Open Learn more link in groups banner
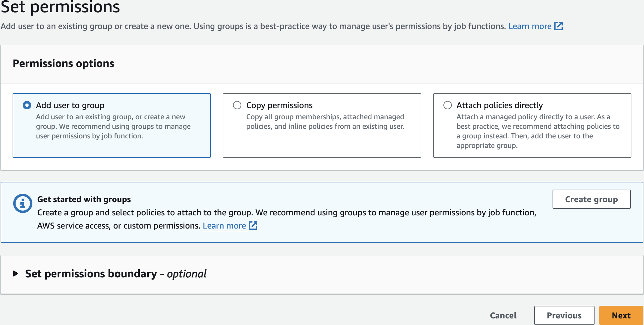This screenshot has height=325, width=644. [224, 226]
